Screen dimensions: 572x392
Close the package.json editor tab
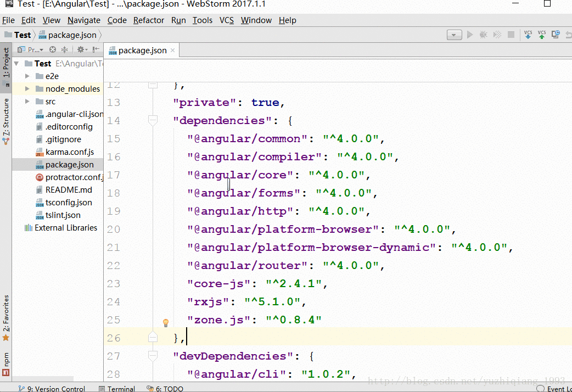point(172,50)
